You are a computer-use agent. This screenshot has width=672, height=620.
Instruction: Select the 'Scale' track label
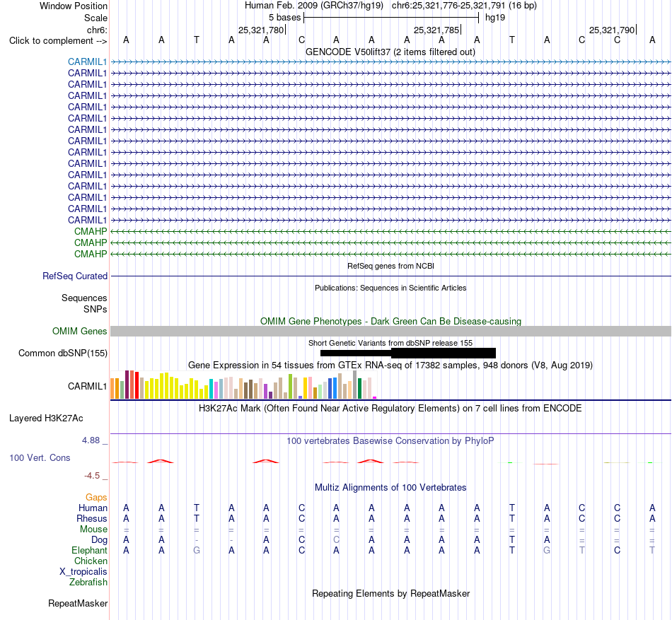95,18
